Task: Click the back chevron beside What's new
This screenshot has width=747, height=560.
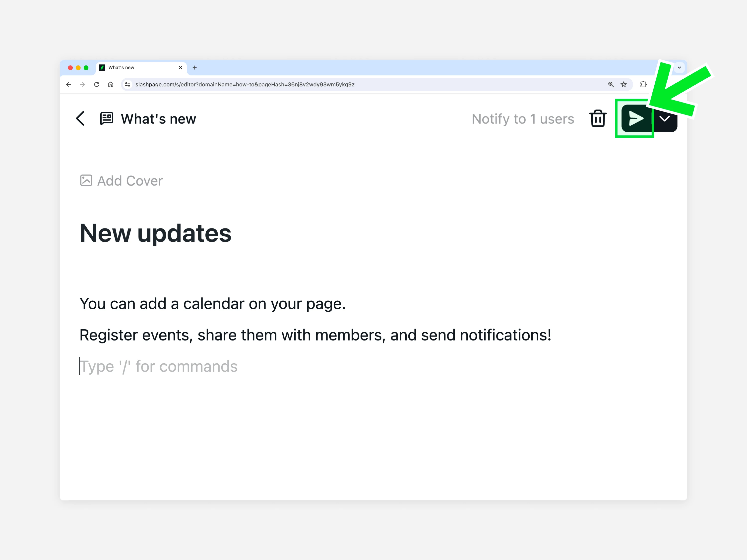Action: coord(80,118)
